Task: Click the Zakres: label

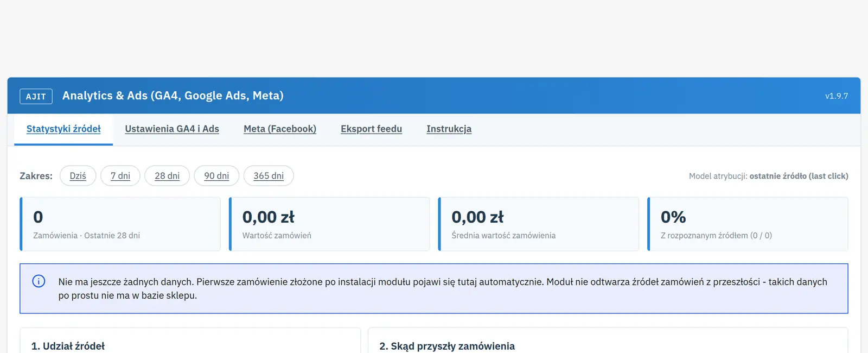Action: click(36, 176)
